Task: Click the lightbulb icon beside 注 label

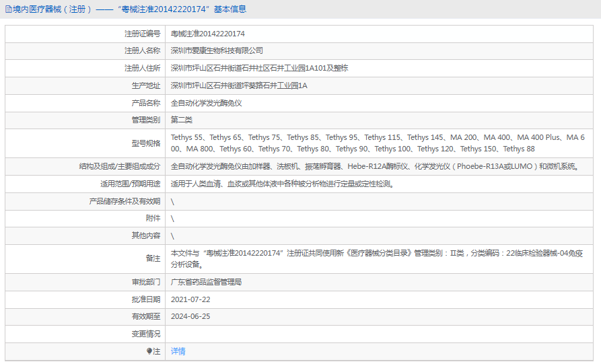Action: pos(149,351)
